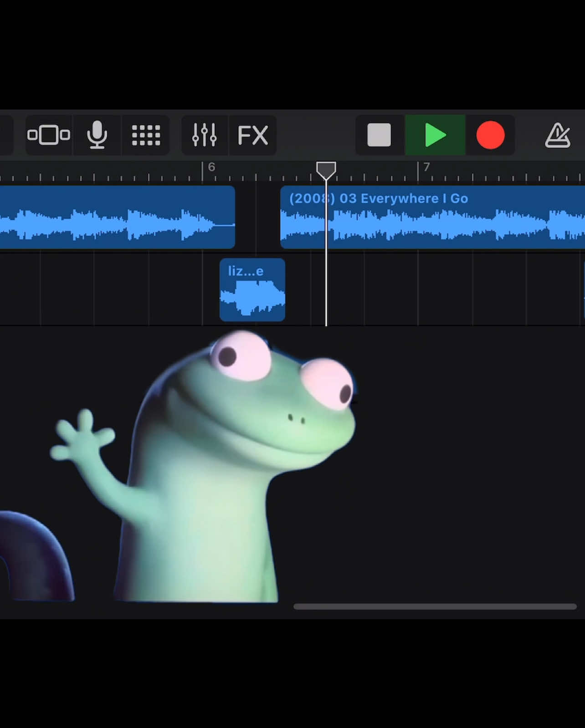
Task: Tap bar 7 on the timeline ruler
Action: (426, 168)
